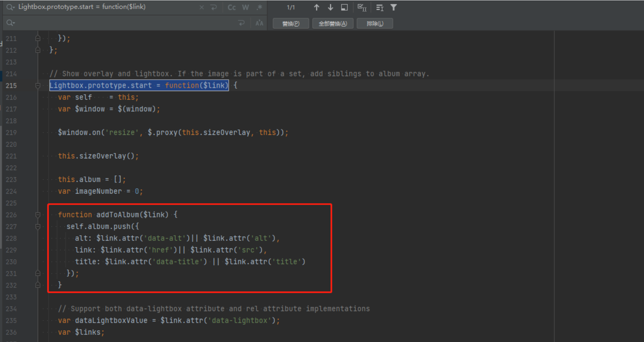The image size is (644, 342).
Task: Toggle regex search option
Action: 259,7
